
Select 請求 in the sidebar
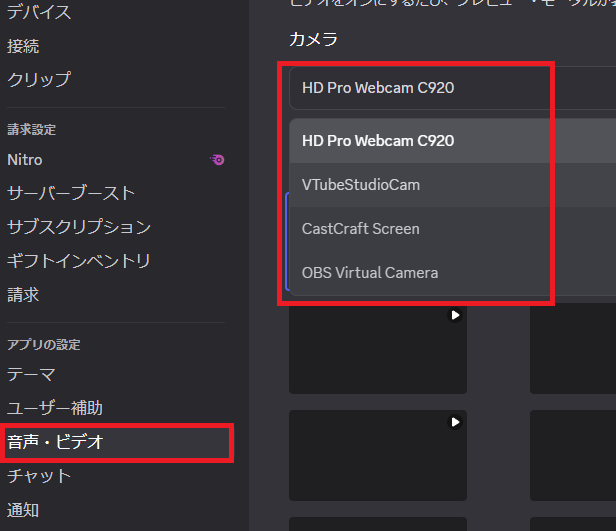(23, 295)
